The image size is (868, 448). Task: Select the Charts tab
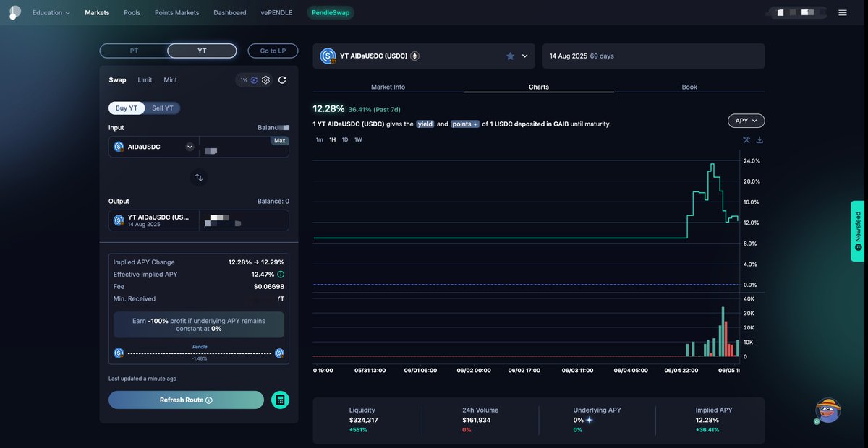(x=539, y=87)
